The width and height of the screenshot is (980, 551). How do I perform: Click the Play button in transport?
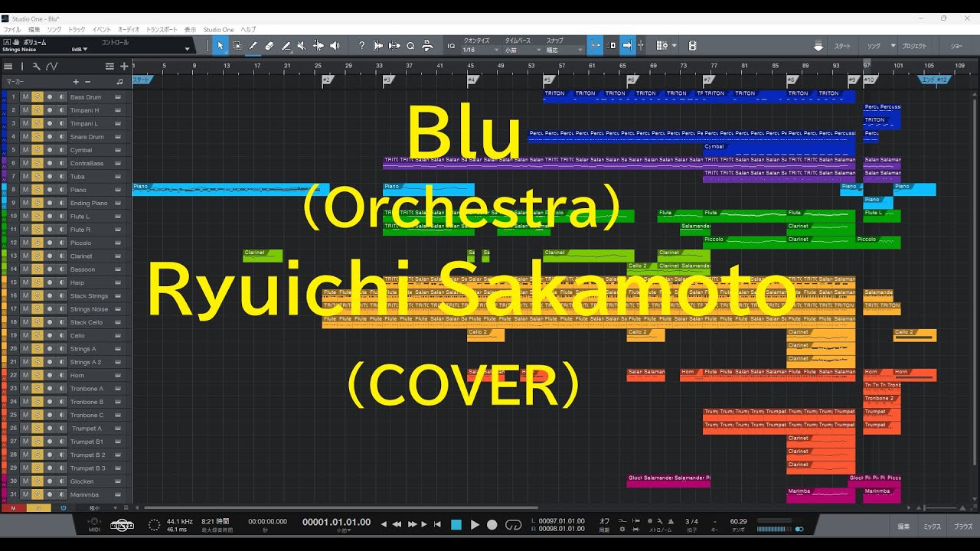click(x=475, y=524)
